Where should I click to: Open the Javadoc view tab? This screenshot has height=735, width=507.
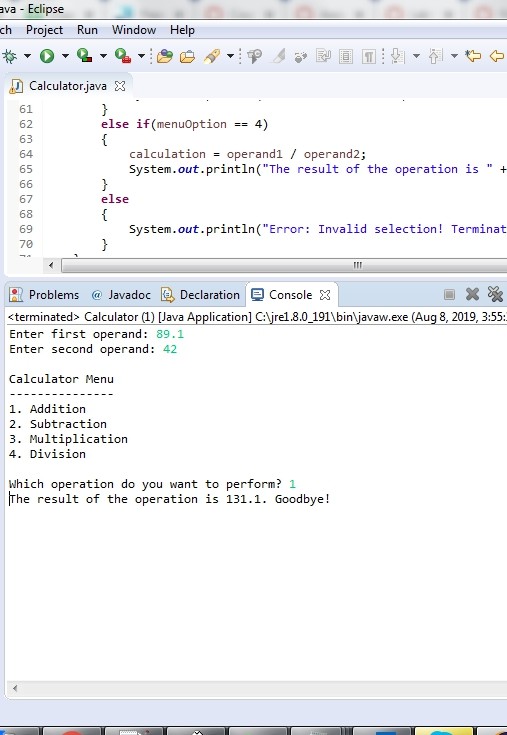coord(121,295)
